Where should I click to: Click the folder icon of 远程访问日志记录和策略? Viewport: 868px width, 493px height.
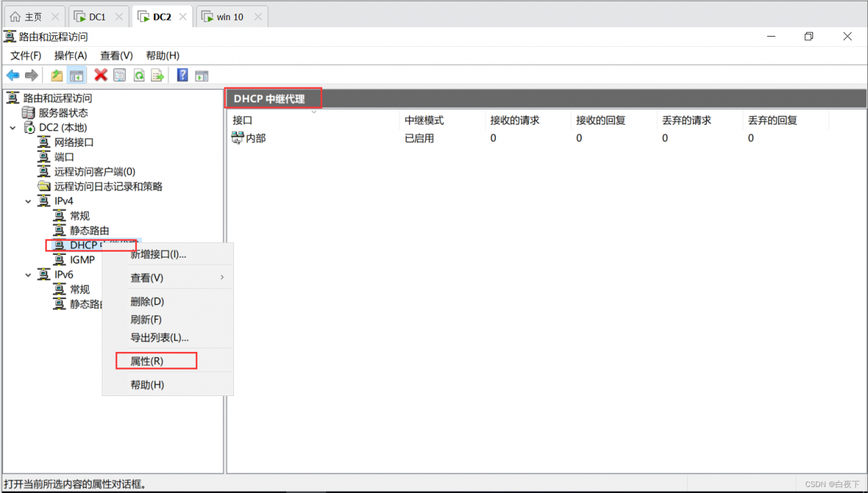coord(44,186)
